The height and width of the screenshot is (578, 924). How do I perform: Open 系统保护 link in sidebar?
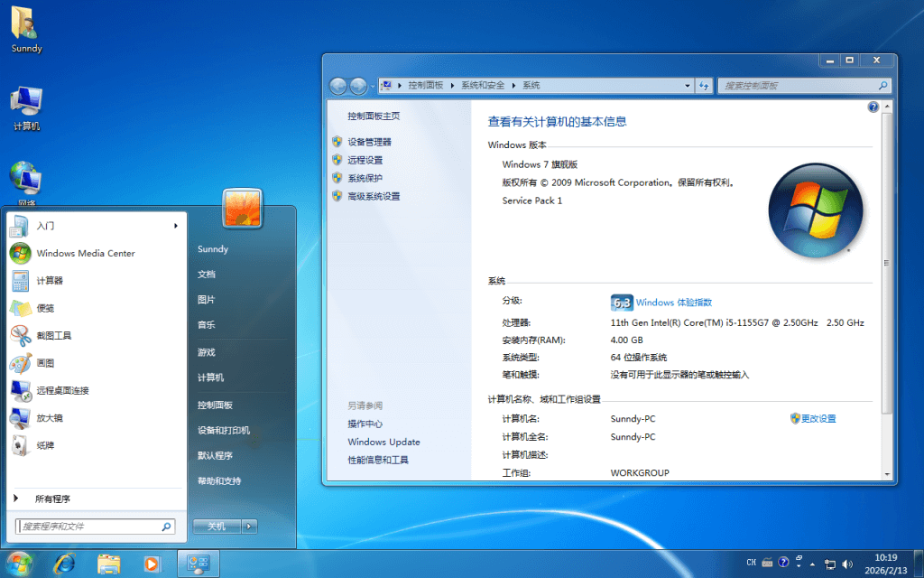pyautogui.click(x=365, y=178)
